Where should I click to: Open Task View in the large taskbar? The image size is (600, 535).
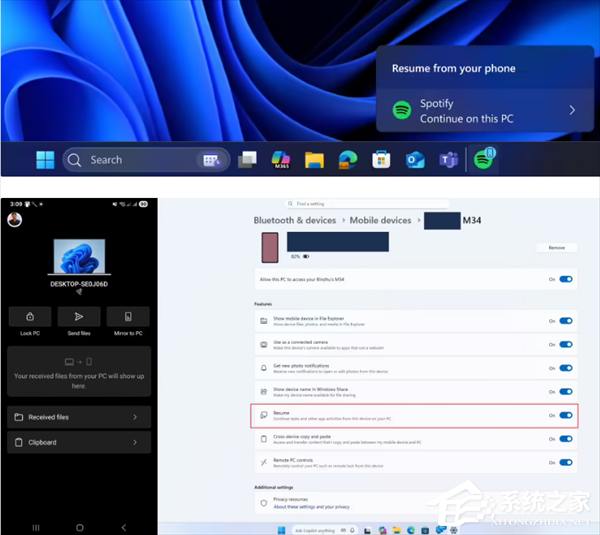pos(247,160)
